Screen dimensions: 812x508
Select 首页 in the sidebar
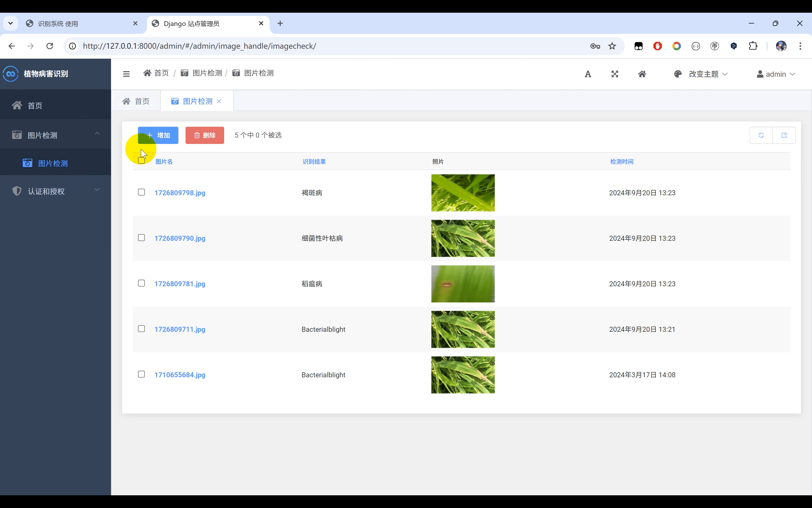(55, 106)
